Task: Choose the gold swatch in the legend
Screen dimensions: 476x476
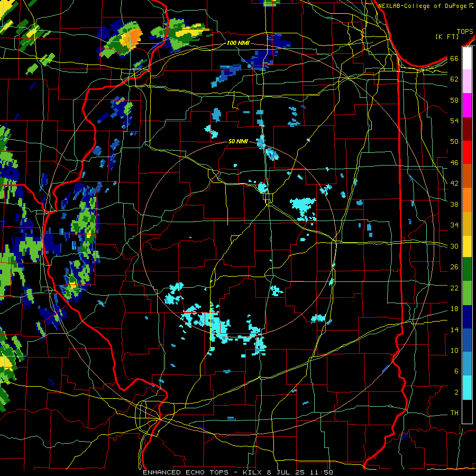Action: click(x=467, y=224)
